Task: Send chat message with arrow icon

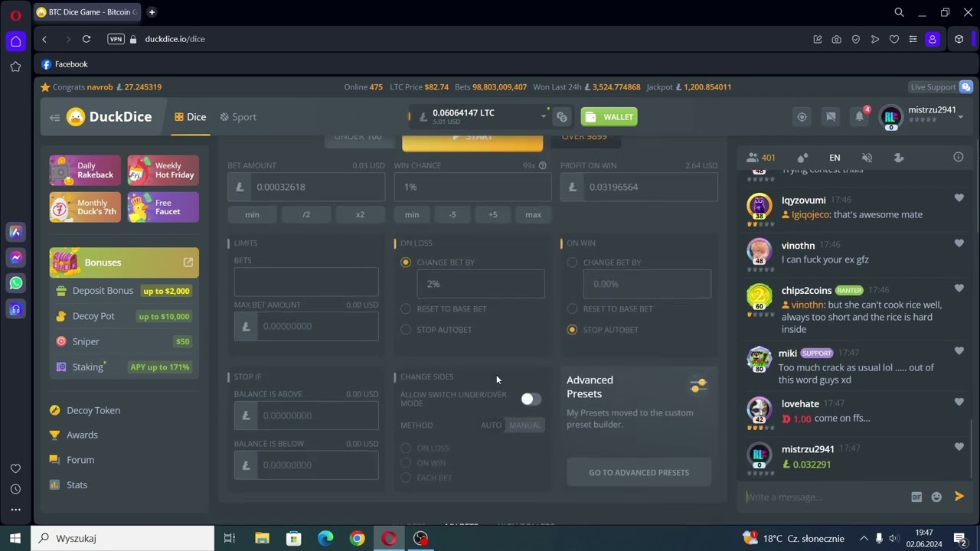Action: [959, 497]
